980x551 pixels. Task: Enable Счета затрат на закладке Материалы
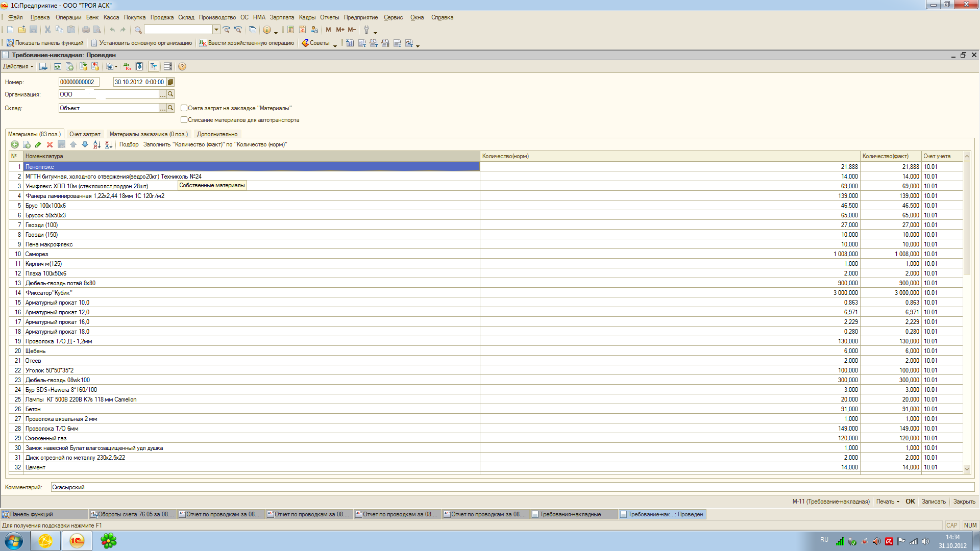[x=184, y=108]
